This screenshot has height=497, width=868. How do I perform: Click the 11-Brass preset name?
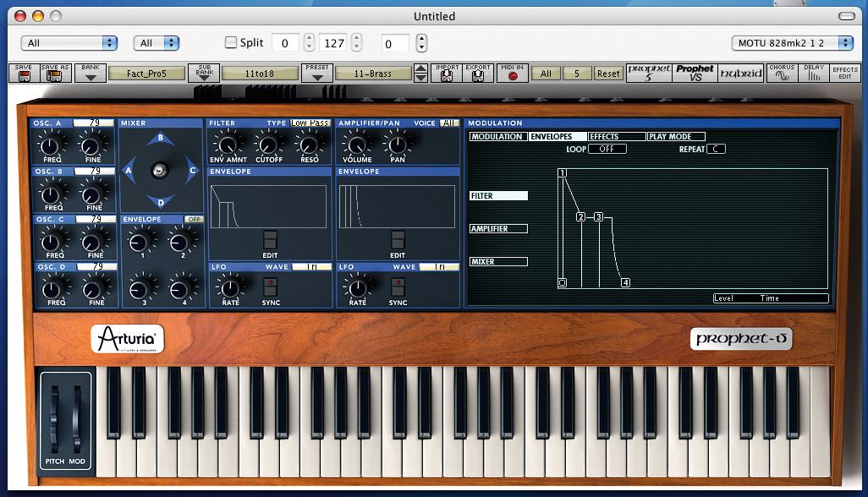(372, 73)
